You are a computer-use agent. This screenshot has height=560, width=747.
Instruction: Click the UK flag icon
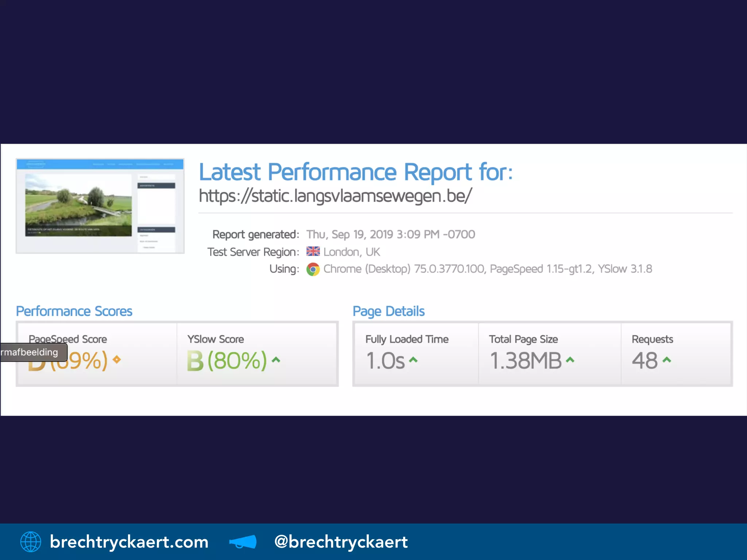tap(313, 252)
